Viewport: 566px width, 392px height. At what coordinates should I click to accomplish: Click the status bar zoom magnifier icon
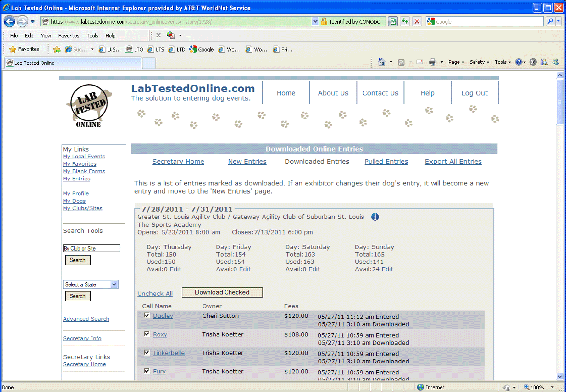(x=526, y=387)
